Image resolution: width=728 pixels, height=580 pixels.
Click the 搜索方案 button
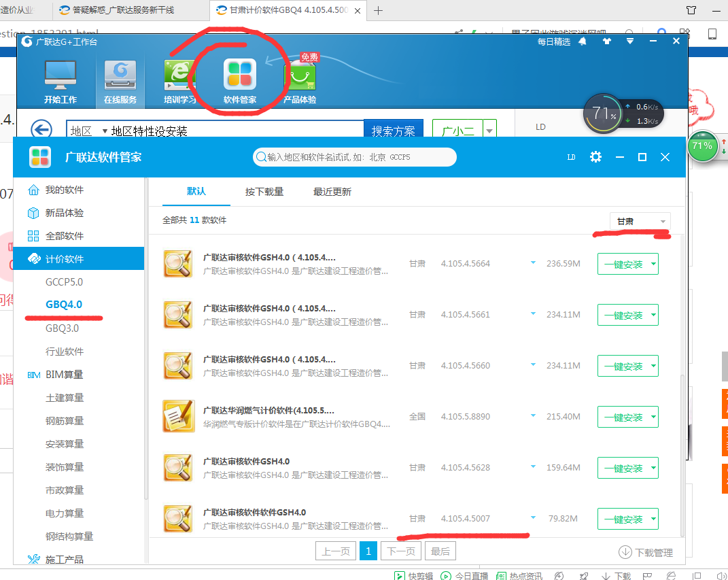(x=394, y=130)
